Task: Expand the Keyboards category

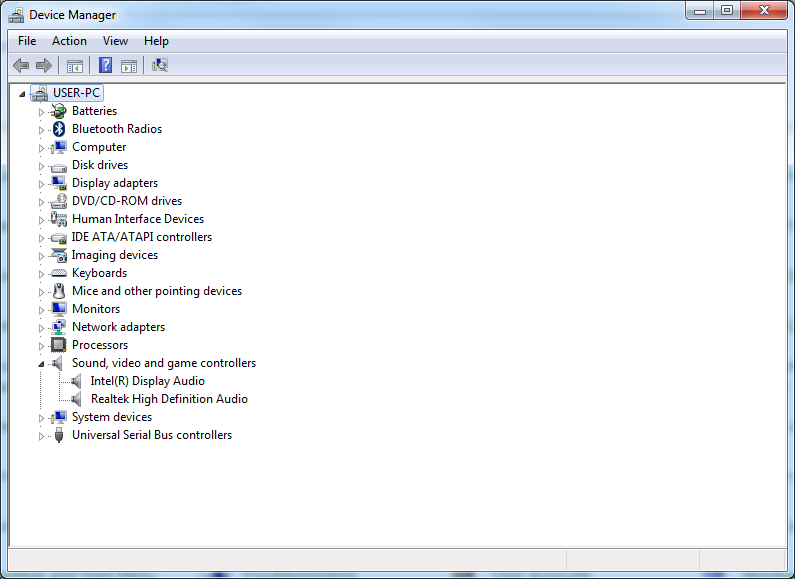Action: point(41,274)
